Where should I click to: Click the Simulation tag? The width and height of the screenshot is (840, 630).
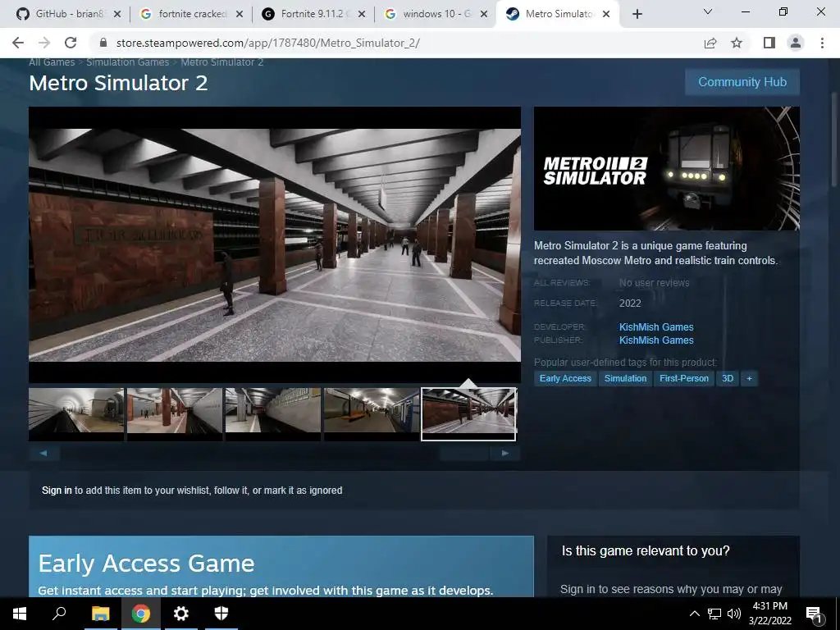coord(625,378)
